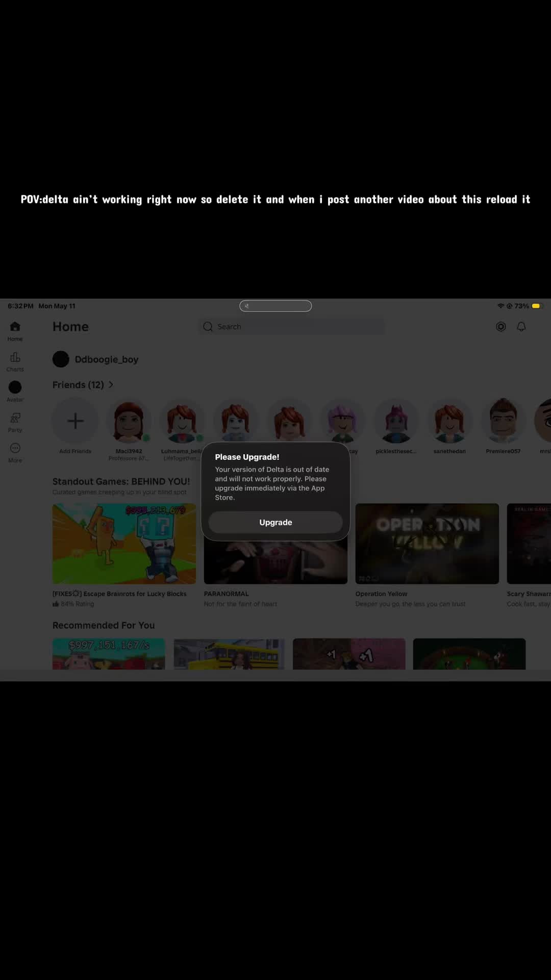Tap the Upgrade button in dialog
The height and width of the screenshot is (980, 551).
pos(275,522)
